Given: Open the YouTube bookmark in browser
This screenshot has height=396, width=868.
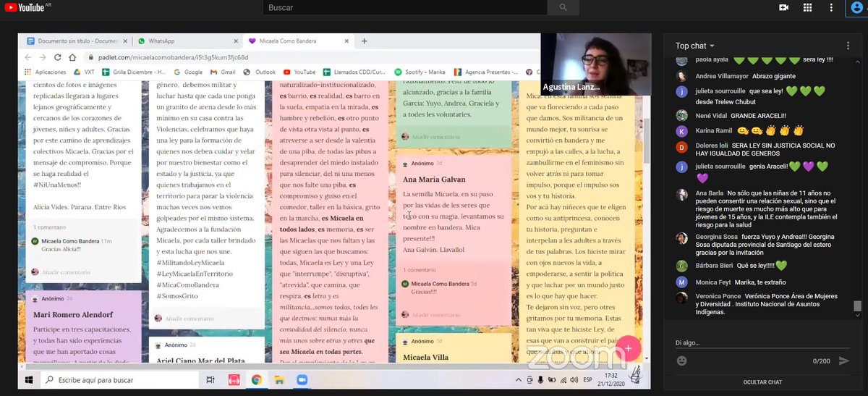Looking at the screenshot, I should [299, 72].
